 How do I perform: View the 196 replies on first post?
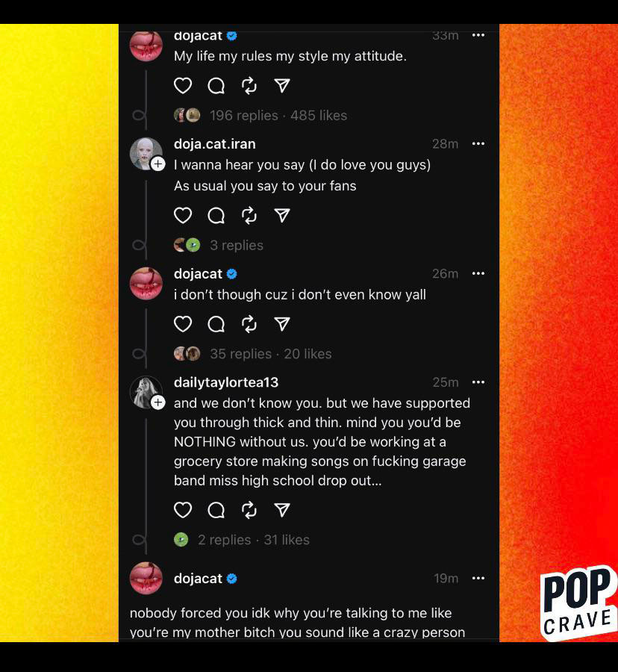coord(243,115)
